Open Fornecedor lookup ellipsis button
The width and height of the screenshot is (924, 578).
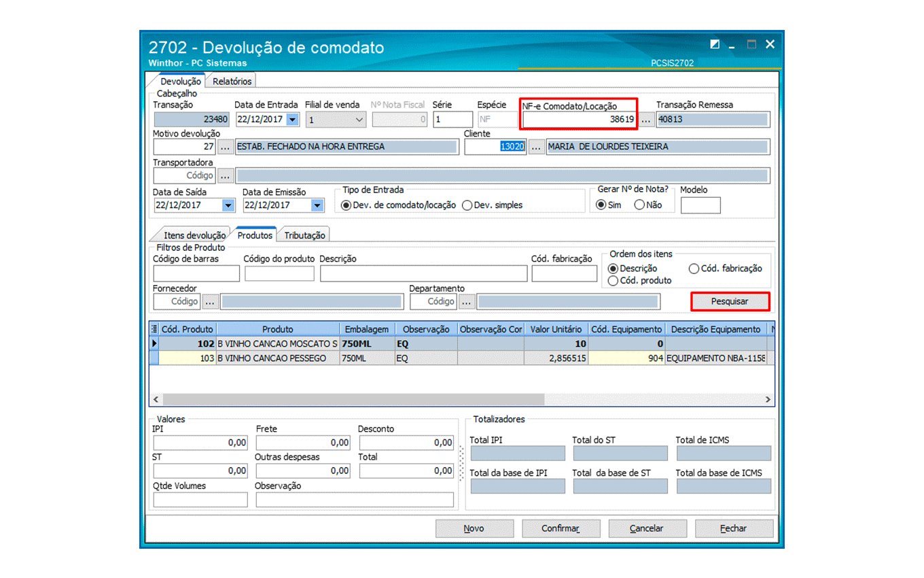[210, 301]
